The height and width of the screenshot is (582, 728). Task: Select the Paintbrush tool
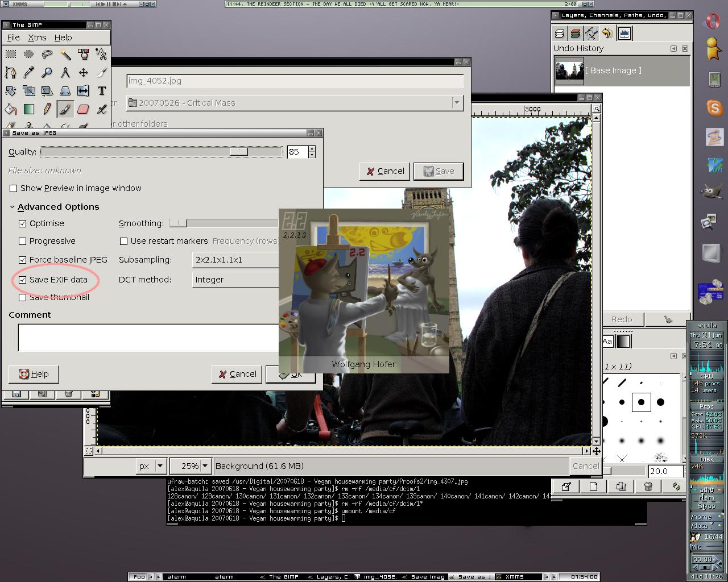pos(65,109)
